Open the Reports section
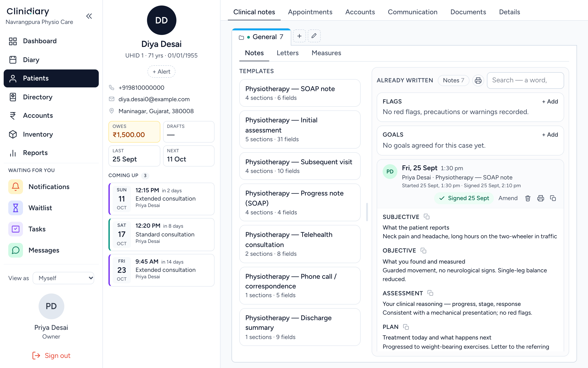 tap(51, 153)
